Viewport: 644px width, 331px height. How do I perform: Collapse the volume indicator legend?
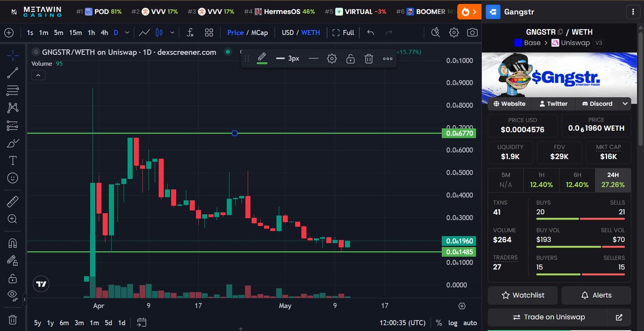point(38,75)
